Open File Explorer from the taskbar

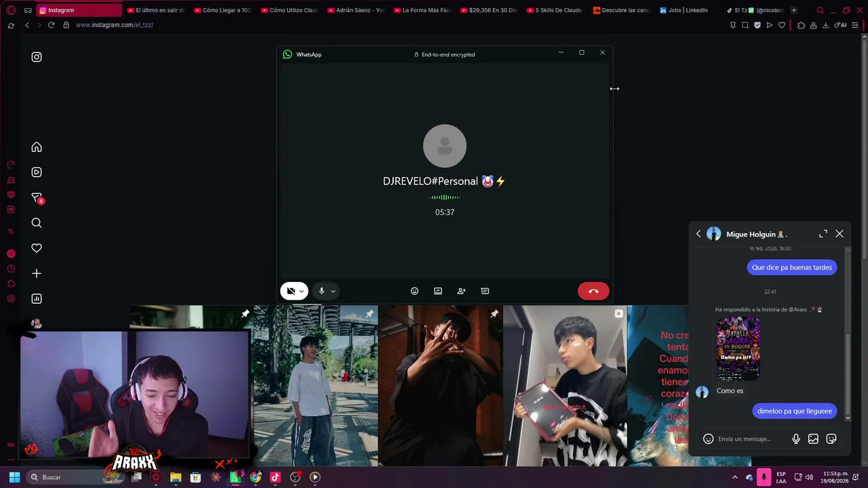coord(176,477)
